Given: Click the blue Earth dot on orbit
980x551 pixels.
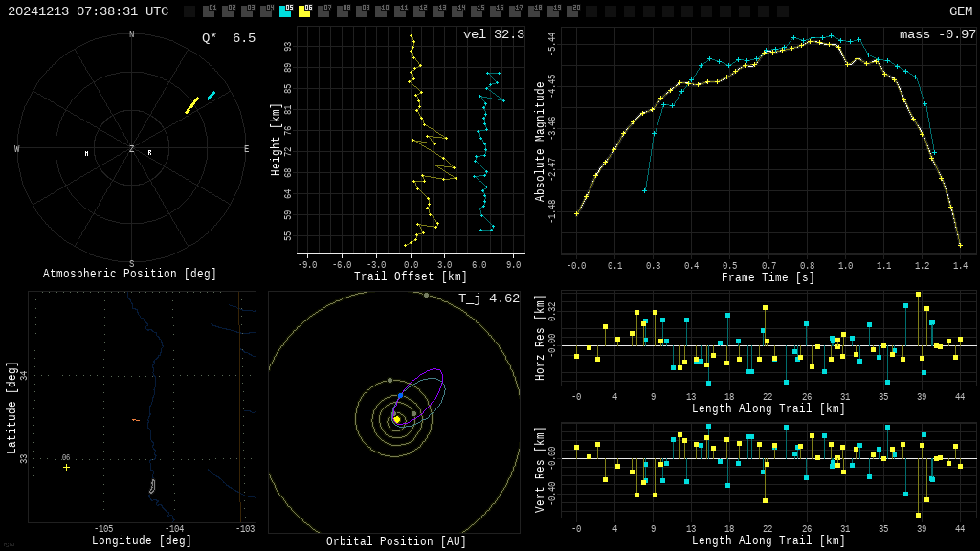Looking at the screenshot, I should (x=400, y=395).
